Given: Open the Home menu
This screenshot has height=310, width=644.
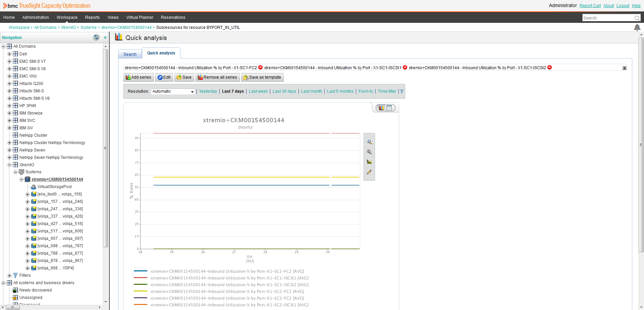Looking at the screenshot, I should [9, 17].
